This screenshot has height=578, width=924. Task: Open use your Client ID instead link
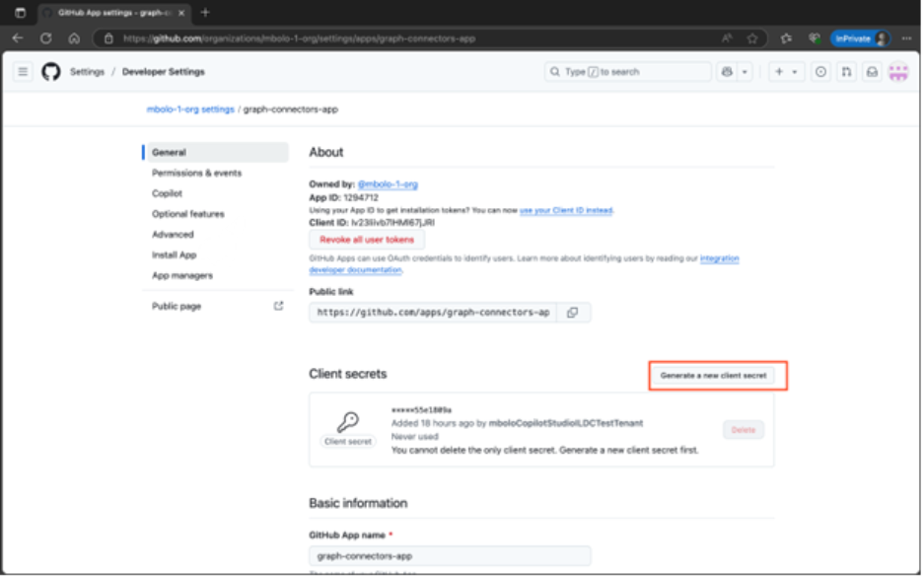567,209
